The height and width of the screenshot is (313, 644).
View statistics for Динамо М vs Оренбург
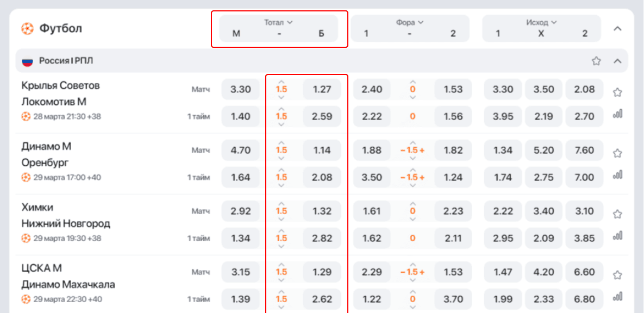(x=617, y=175)
